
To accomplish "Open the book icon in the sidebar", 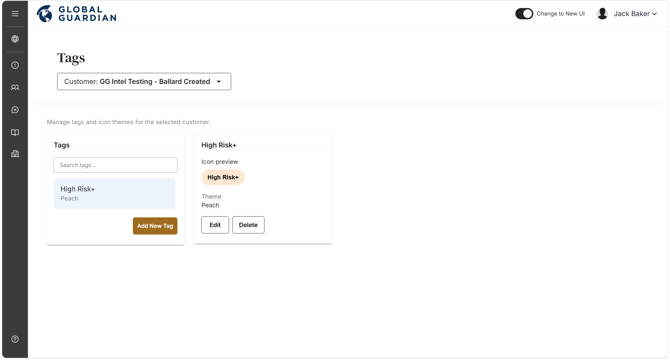I will [15, 132].
